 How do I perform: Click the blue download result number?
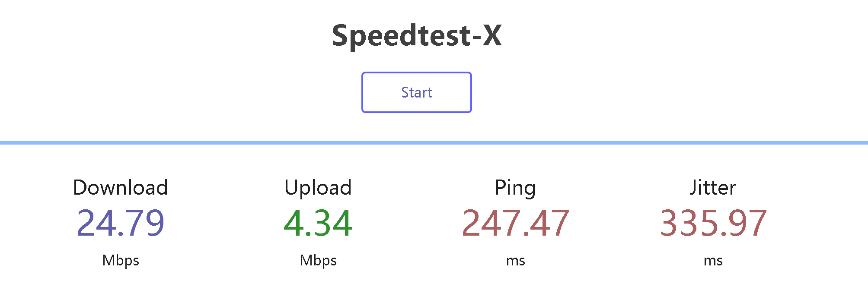coord(121,223)
